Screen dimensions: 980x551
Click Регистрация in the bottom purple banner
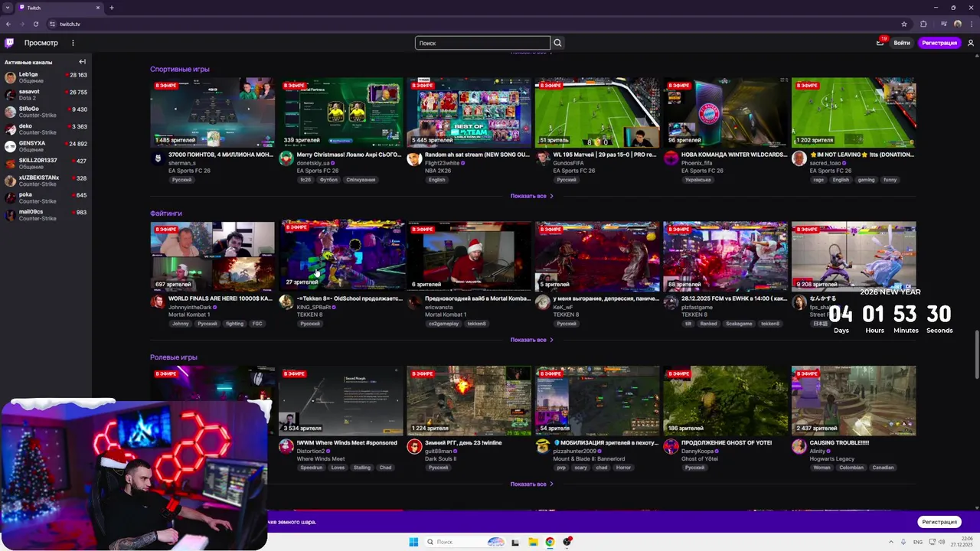(939, 522)
